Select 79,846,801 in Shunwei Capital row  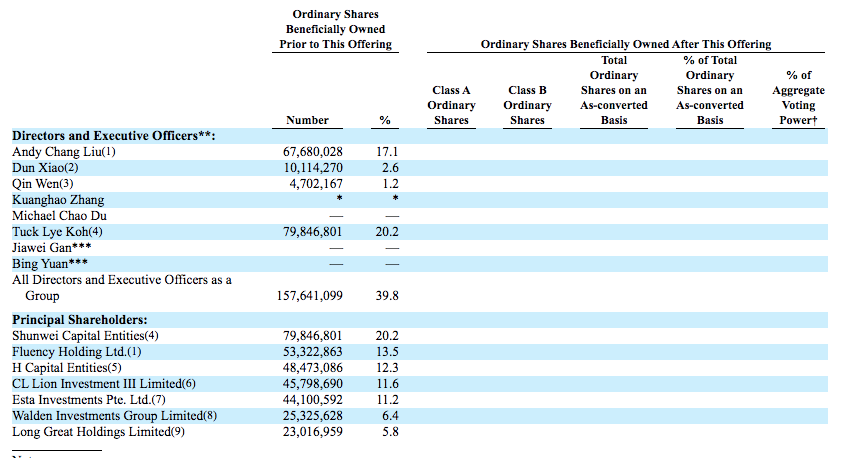(313, 336)
